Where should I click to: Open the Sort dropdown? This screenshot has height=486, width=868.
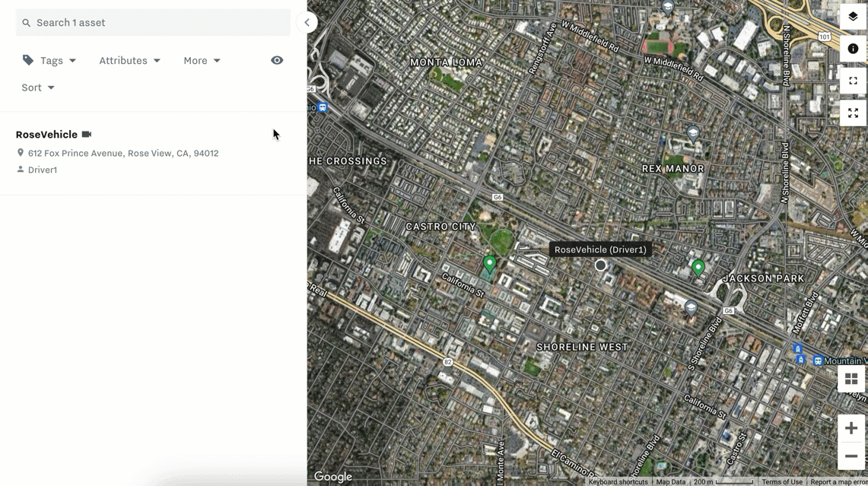38,87
